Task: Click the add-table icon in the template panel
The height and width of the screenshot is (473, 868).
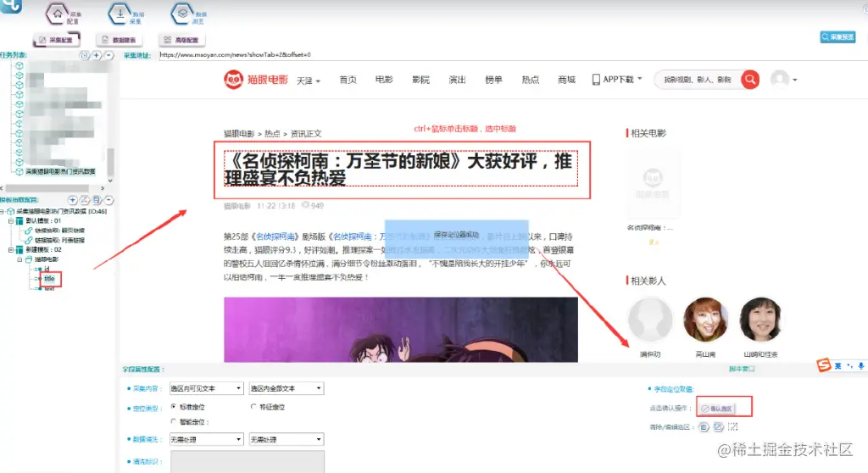Action: pos(97,200)
